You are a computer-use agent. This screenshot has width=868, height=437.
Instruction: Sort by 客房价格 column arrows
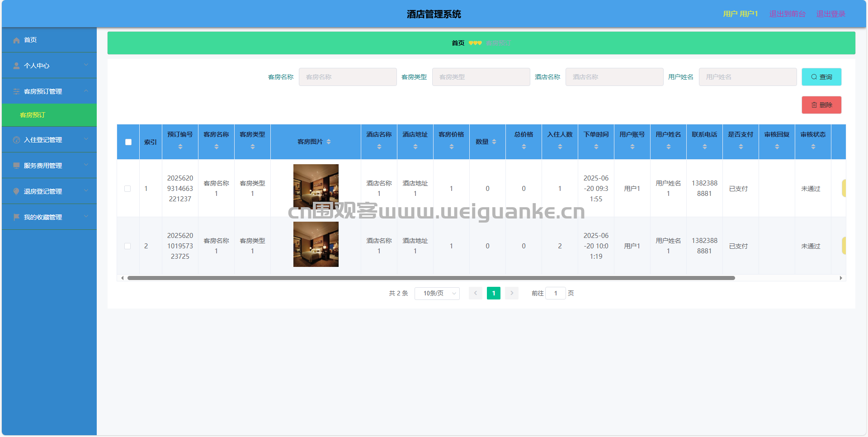click(452, 147)
